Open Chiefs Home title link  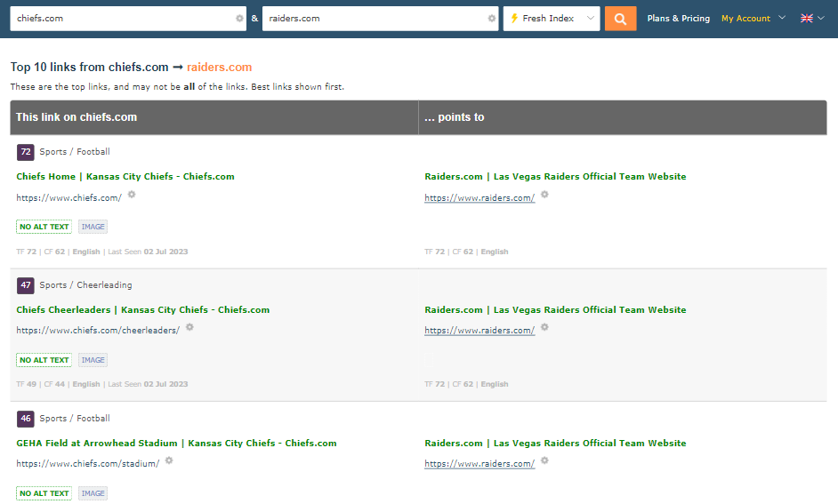pyautogui.click(x=125, y=177)
